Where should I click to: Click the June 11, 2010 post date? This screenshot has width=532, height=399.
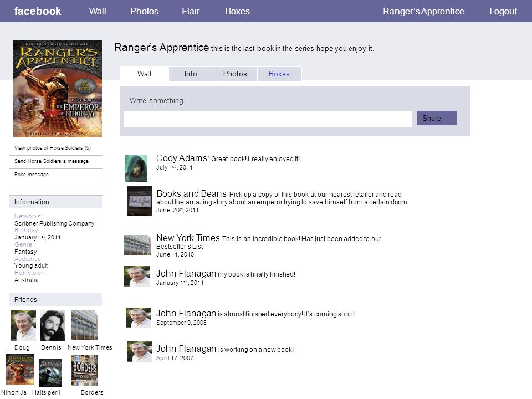point(175,254)
